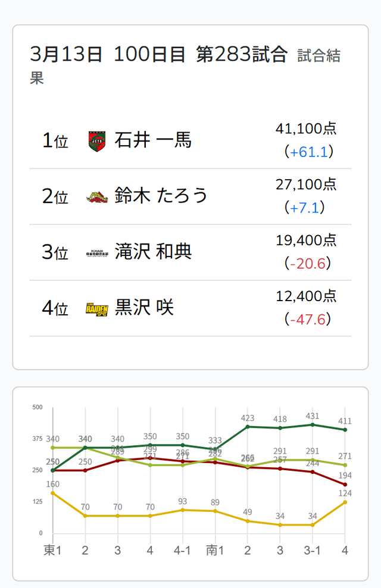Select player name 滝沢 和典
Image resolution: width=381 pixels, height=588 pixels.
pos(153,253)
